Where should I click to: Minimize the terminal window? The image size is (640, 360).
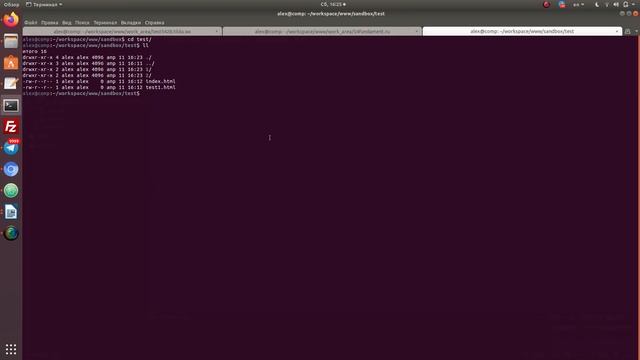pos(622,13)
